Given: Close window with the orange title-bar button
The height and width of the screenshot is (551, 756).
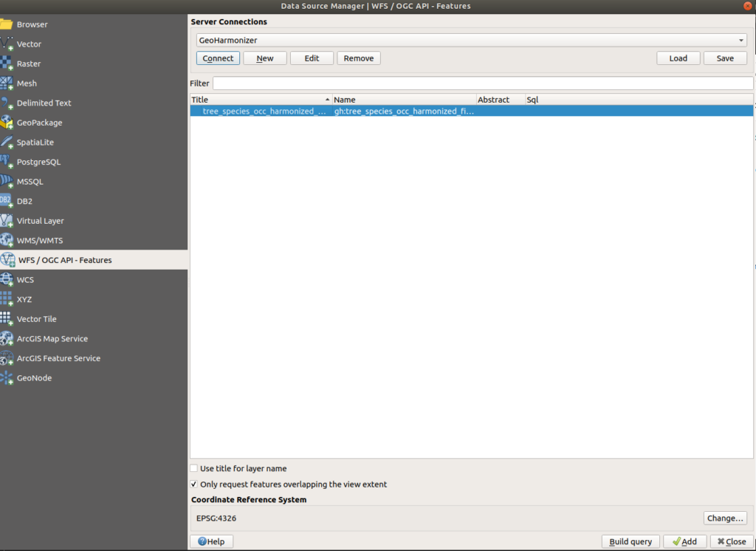Looking at the screenshot, I should [749, 6].
